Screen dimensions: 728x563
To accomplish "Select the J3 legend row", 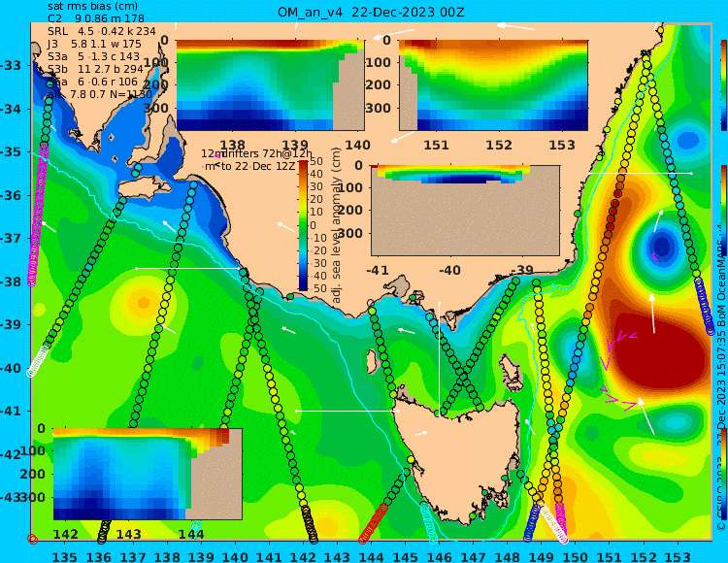I will (x=94, y=44).
